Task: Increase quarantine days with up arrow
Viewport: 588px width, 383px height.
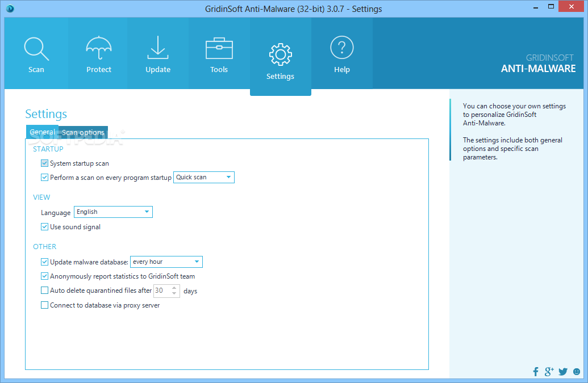Action: 174,288
